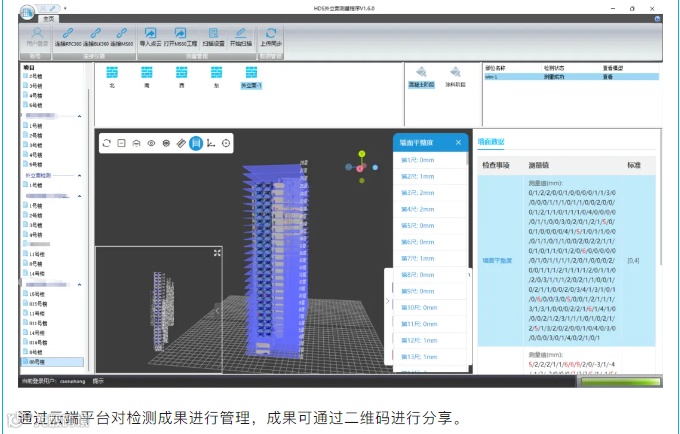Screen dimensions: 680x434
Task: Select 014号楼 in the tree
Action: [x=35, y=343]
